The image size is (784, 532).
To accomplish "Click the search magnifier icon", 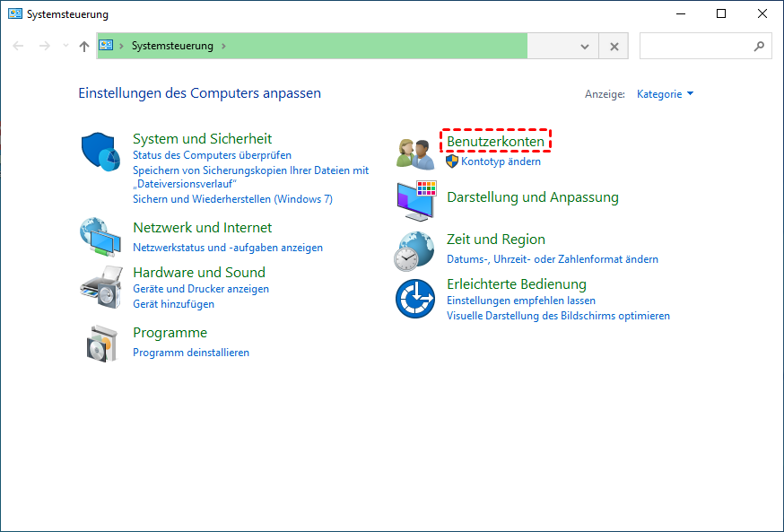I will (x=759, y=46).
